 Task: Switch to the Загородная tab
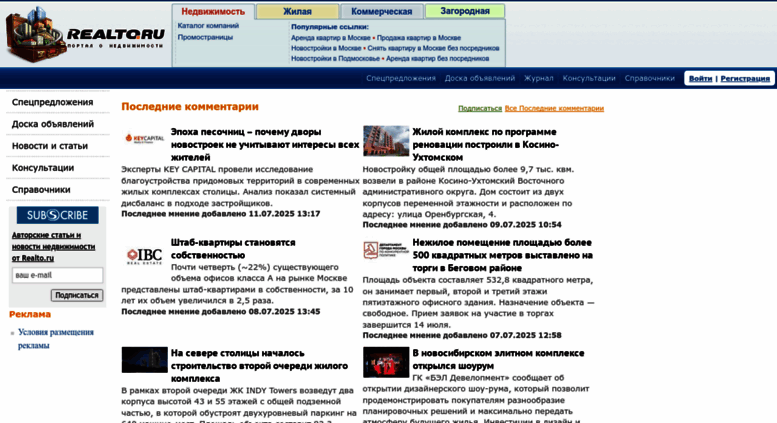[465, 11]
